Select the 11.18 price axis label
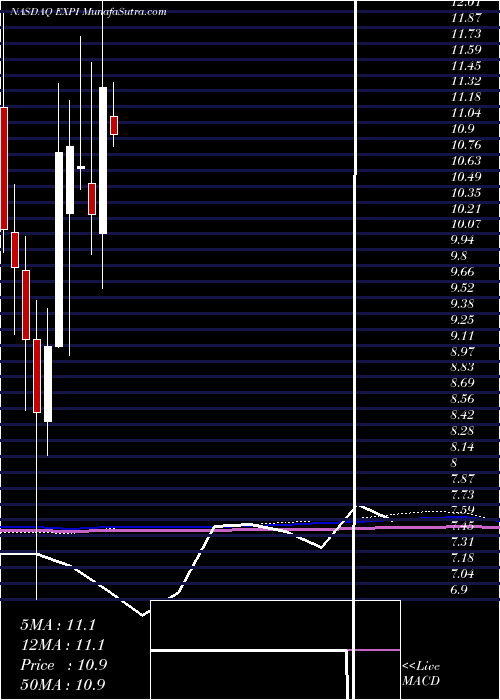The image size is (500, 700). click(x=466, y=97)
